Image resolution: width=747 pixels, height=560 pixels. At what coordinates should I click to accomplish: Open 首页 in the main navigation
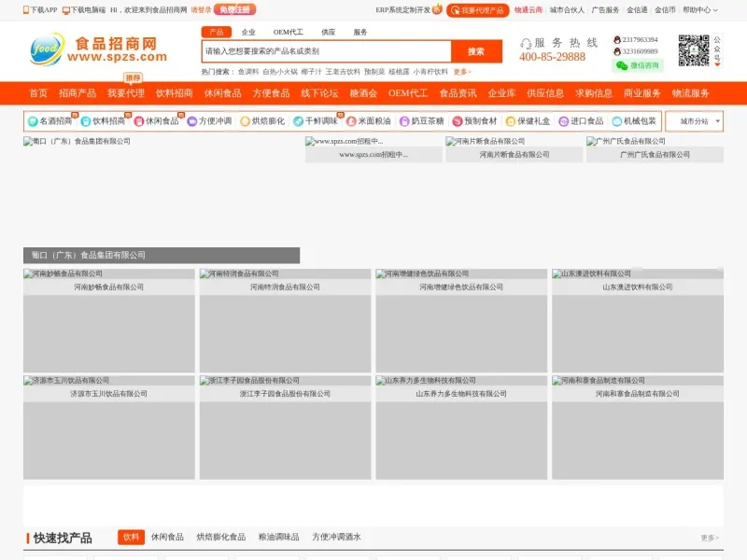tap(38, 93)
